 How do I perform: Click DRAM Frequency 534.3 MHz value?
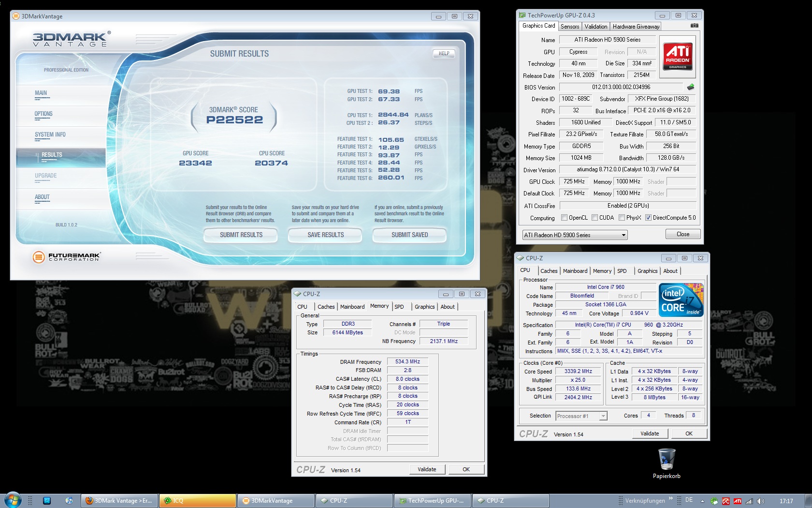pos(407,362)
